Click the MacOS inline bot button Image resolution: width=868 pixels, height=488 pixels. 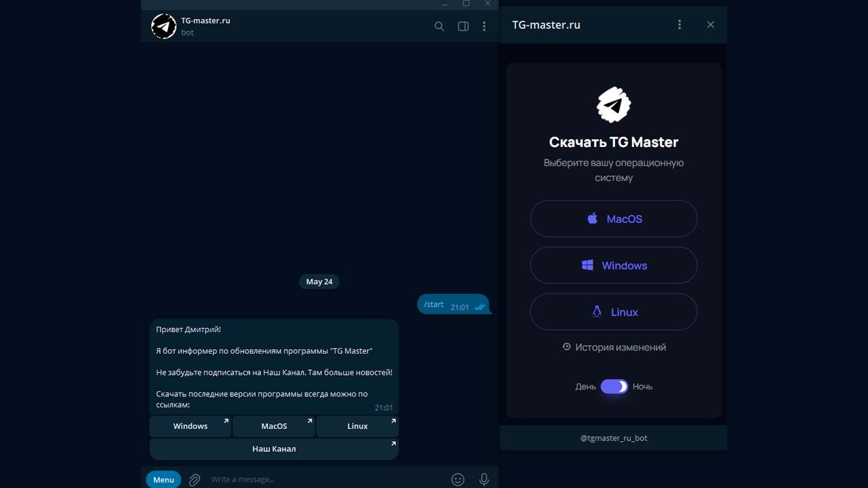point(274,426)
